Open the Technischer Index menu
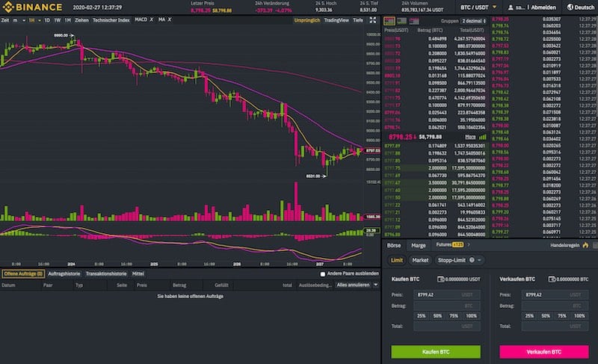 click(111, 20)
